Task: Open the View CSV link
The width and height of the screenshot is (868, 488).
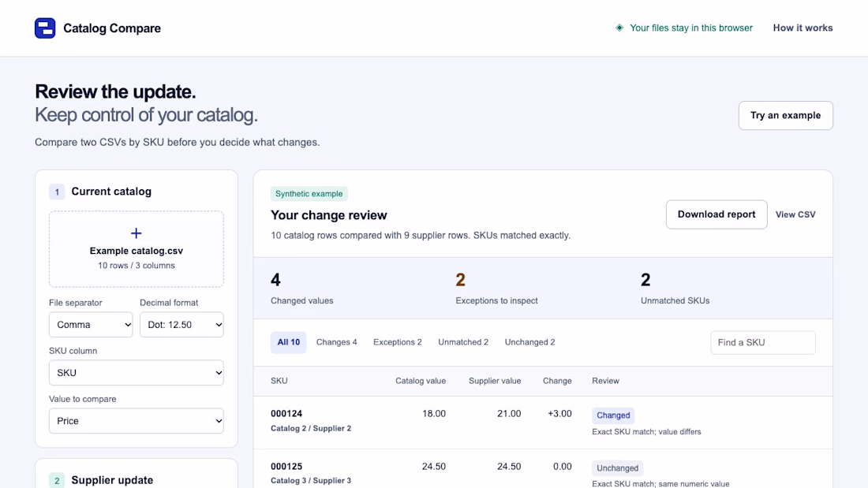Action: click(795, 214)
